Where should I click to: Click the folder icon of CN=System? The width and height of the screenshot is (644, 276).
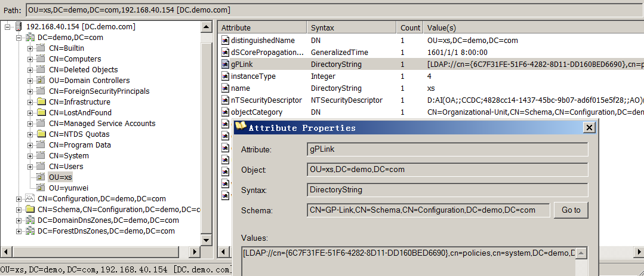click(x=41, y=155)
